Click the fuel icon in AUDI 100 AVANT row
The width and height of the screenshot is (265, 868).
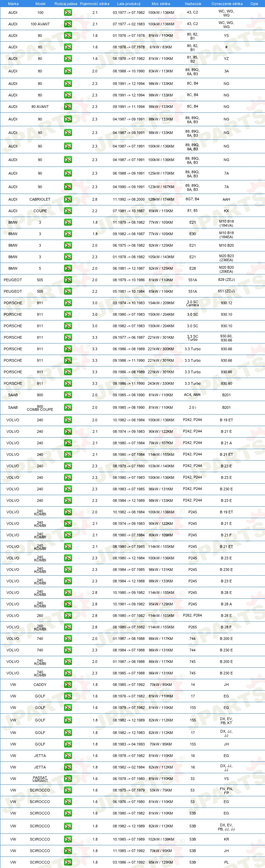coord(68,24)
